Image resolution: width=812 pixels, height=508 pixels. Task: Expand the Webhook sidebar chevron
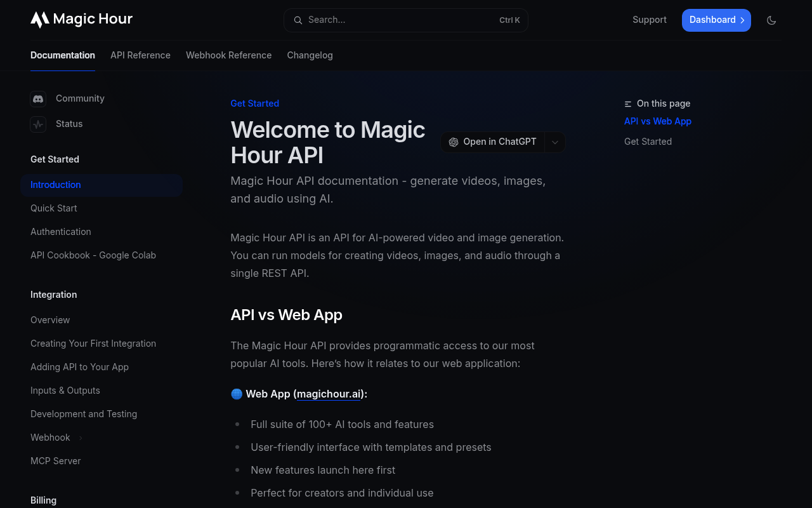tap(81, 438)
